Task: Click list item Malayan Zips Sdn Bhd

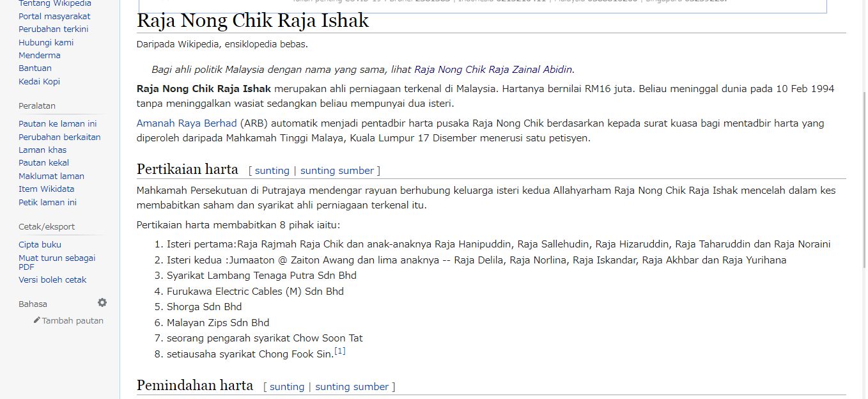Action: [x=218, y=322]
